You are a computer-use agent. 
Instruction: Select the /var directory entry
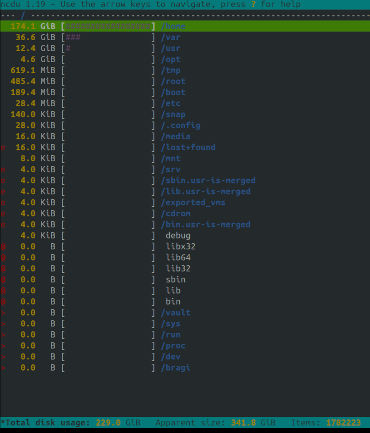[x=170, y=37]
